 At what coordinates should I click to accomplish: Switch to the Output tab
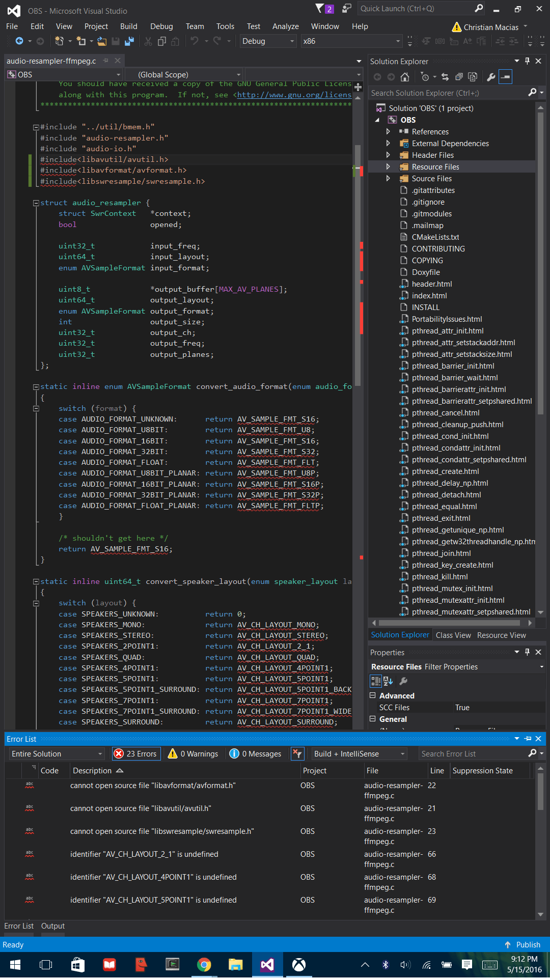[x=53, y=926]
